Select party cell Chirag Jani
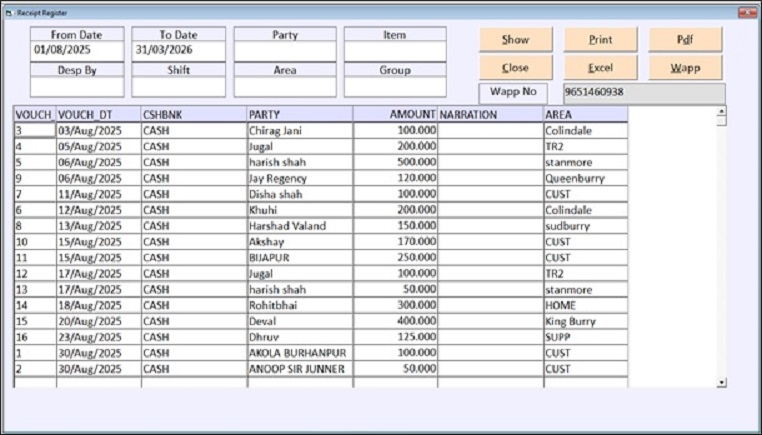Screen dimensions: 762x435 click(300, 131)
